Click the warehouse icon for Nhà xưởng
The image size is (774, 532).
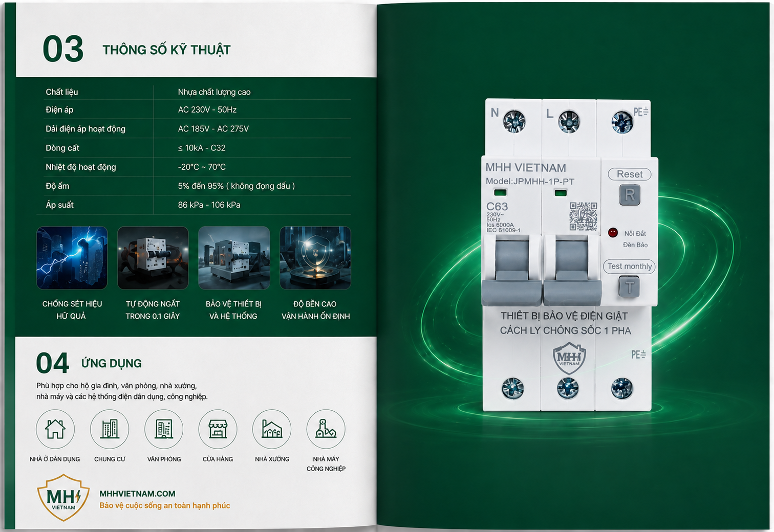[272, 429]
